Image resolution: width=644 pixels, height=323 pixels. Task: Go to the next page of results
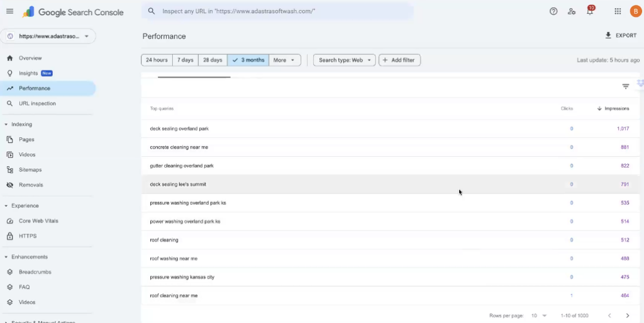(x=627, y=315)
